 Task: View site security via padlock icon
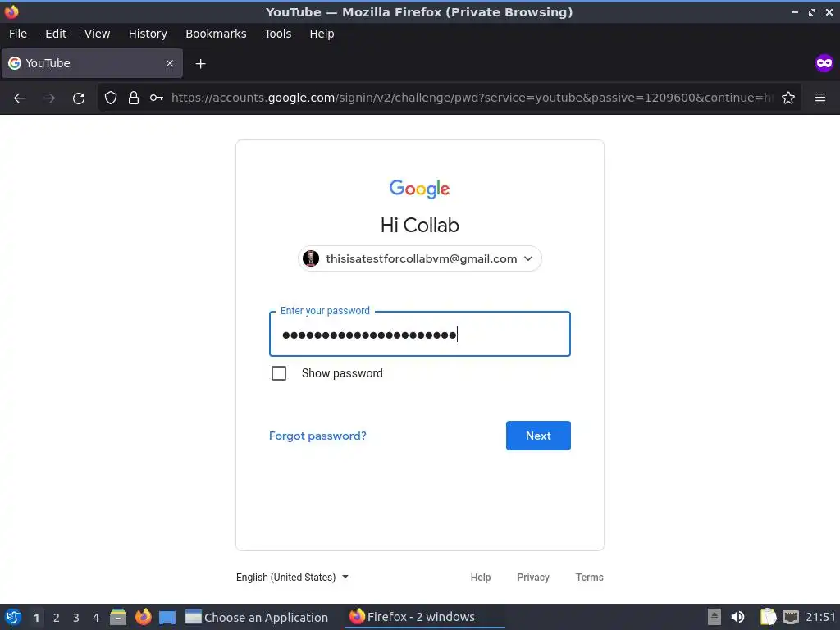[x=134, y=98]
